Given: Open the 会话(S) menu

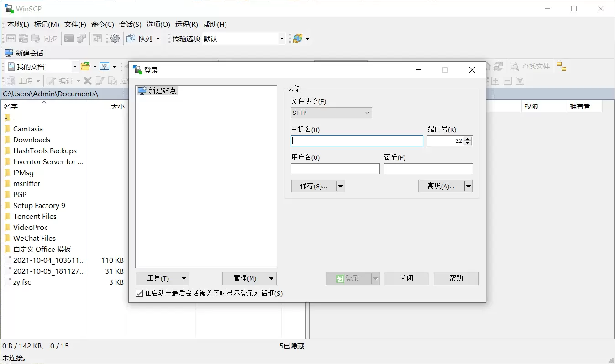Looking at the screenshot, I should click(x=130, y=25).
